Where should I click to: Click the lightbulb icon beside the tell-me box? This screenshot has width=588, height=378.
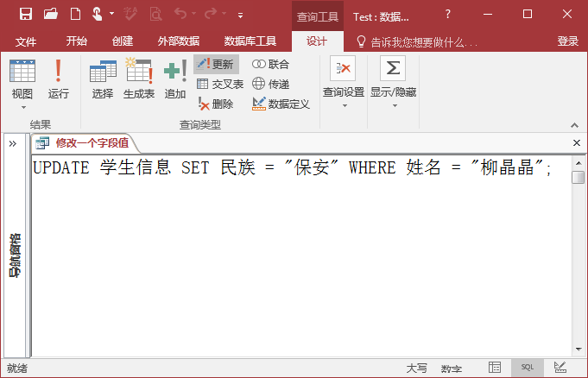coord(361,41)
